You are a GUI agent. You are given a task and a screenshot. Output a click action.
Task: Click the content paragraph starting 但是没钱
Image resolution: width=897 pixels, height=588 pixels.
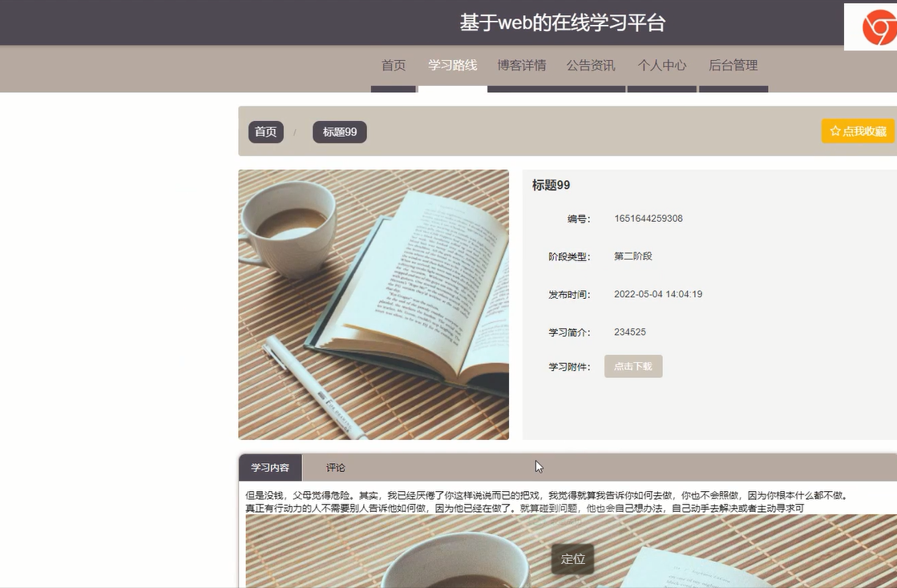[x=547, y=501]
